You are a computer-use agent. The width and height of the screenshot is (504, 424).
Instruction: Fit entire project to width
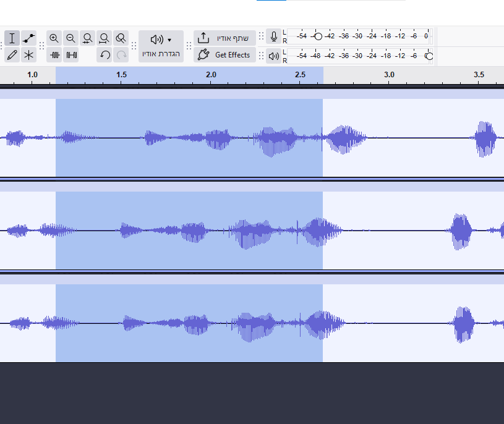pos(105,38)
